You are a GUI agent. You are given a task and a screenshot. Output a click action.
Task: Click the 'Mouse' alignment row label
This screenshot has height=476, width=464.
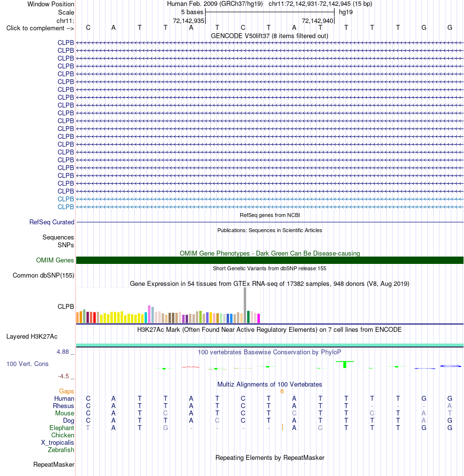tap(64, 413)
